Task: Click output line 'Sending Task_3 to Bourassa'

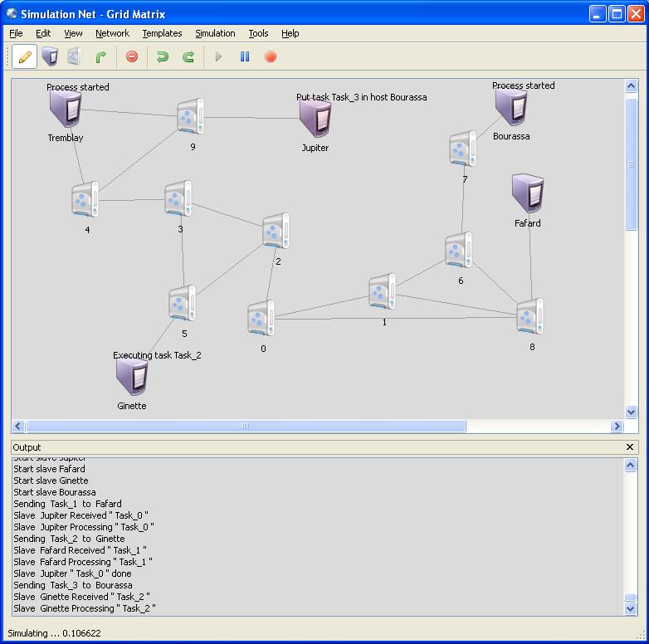Action: click(73, 585)
